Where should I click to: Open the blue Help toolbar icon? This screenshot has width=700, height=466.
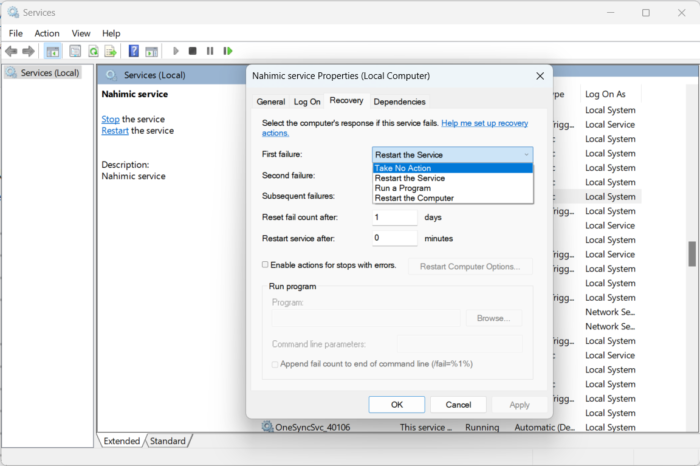pos(133,51)
